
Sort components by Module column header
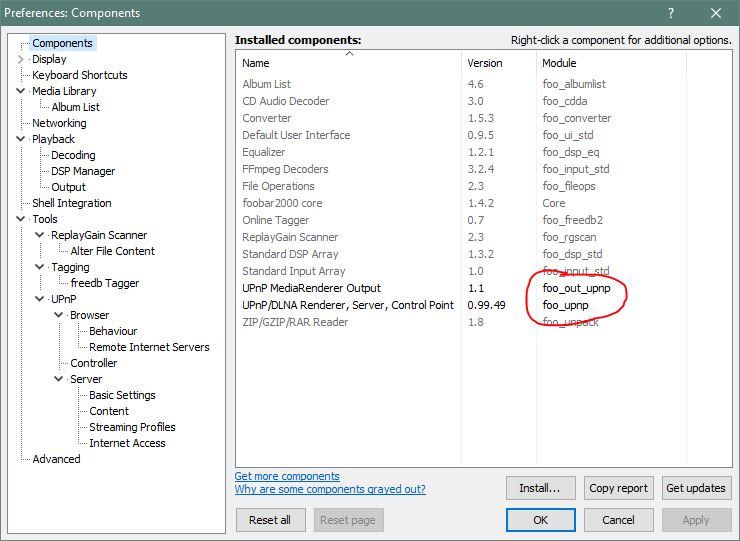coord(611,63)
